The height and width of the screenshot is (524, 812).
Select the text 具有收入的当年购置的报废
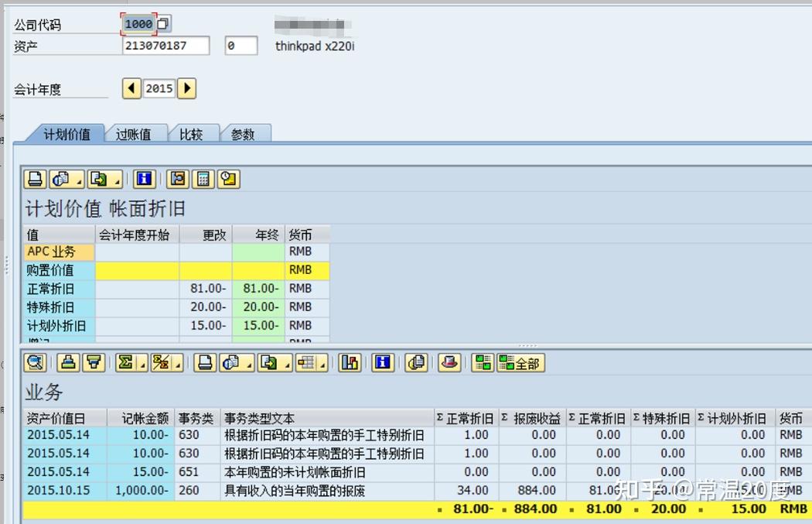[295, 490]
